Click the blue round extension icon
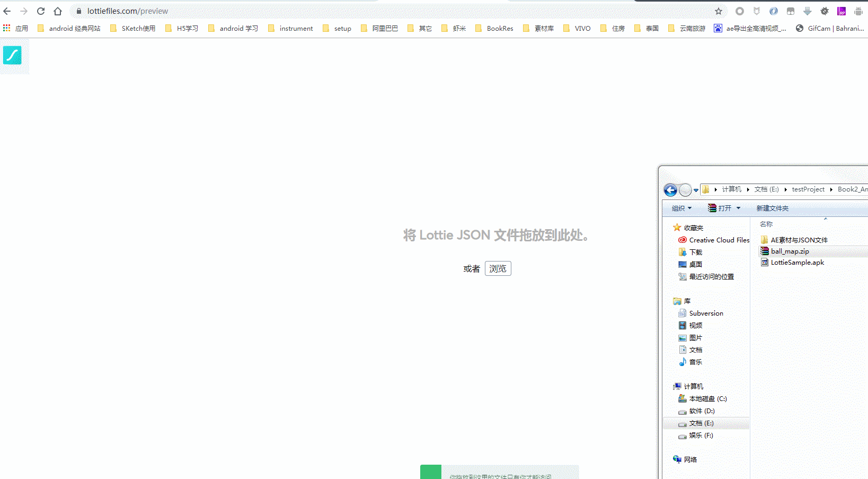The width and height of the screenshot is (868, 479). tap(774, 11)
